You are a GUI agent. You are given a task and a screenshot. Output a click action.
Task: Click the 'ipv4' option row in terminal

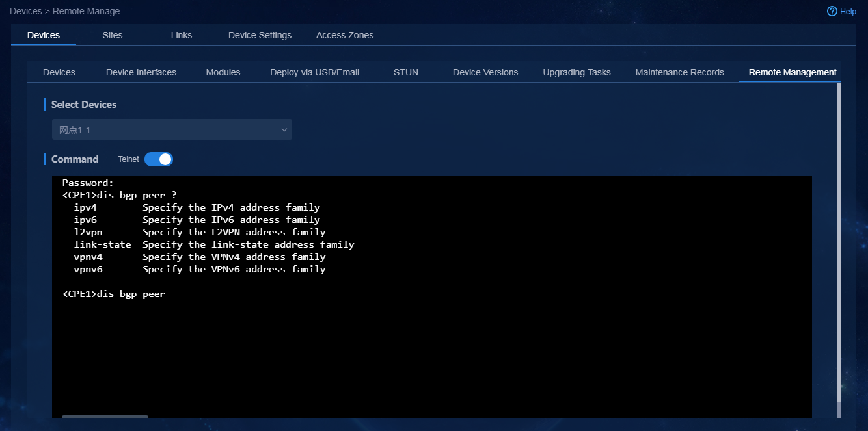point(197,207)
